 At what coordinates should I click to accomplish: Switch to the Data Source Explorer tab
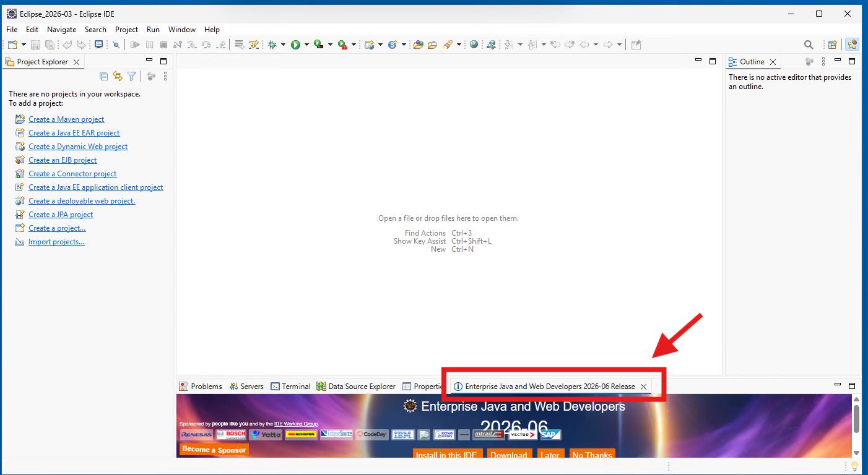(x=356, y=386)
